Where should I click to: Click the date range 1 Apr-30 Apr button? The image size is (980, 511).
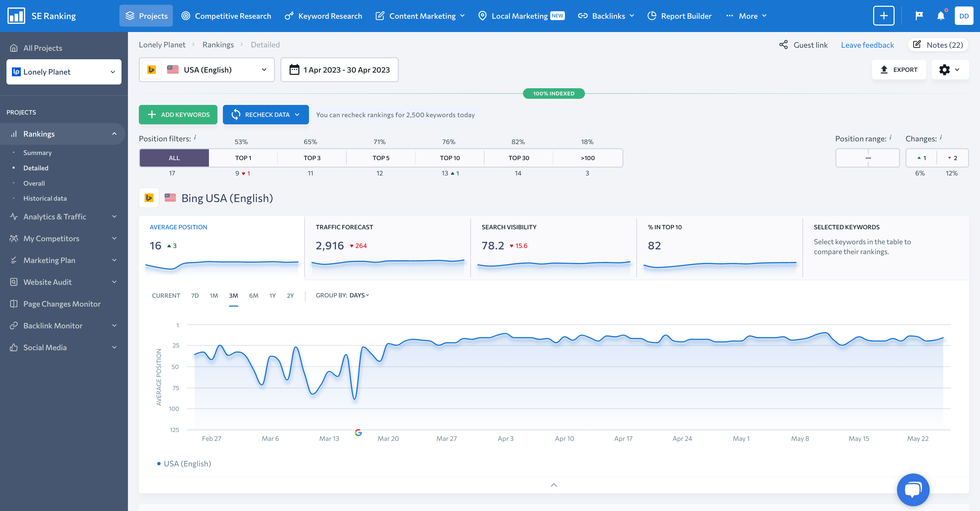[339, 69]
